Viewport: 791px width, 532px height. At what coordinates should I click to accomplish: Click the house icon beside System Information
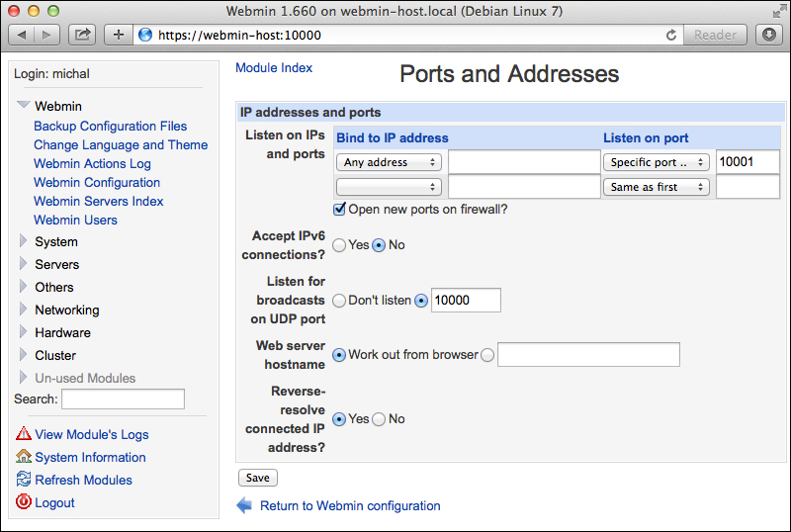coord(23,456)
